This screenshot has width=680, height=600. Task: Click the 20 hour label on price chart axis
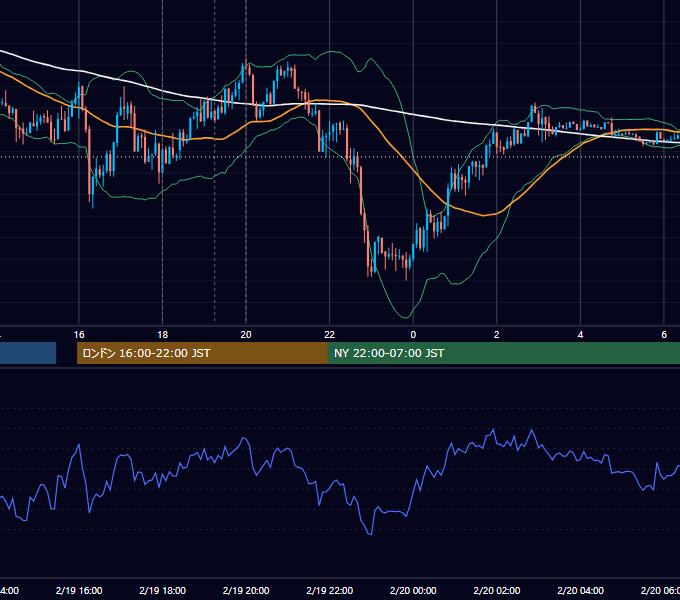tap(246, 335)
